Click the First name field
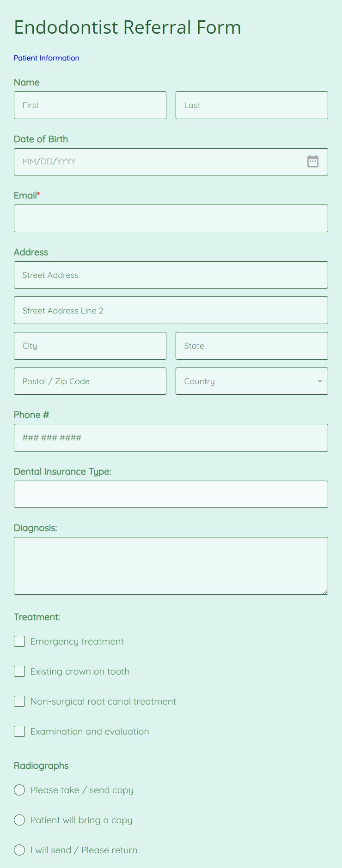The width and height of the screenshot is (342, 868). (90, 105)
